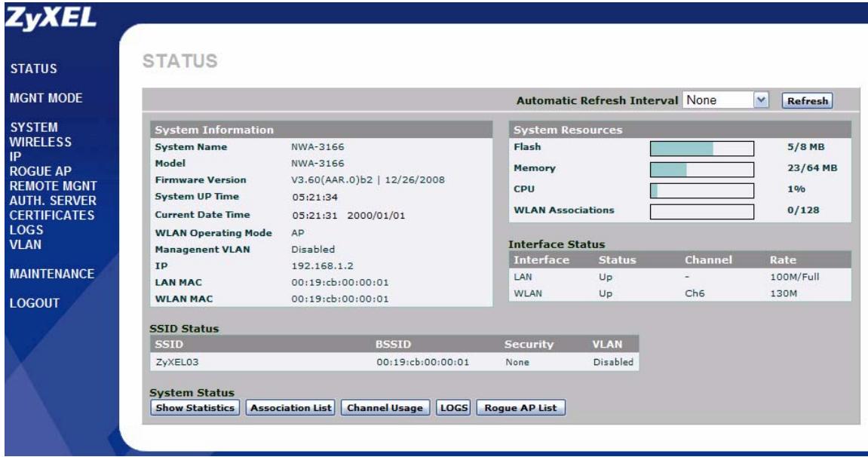
Task: Click the Current Date Time value '2000/01/01'
Action: coord(376,216)
